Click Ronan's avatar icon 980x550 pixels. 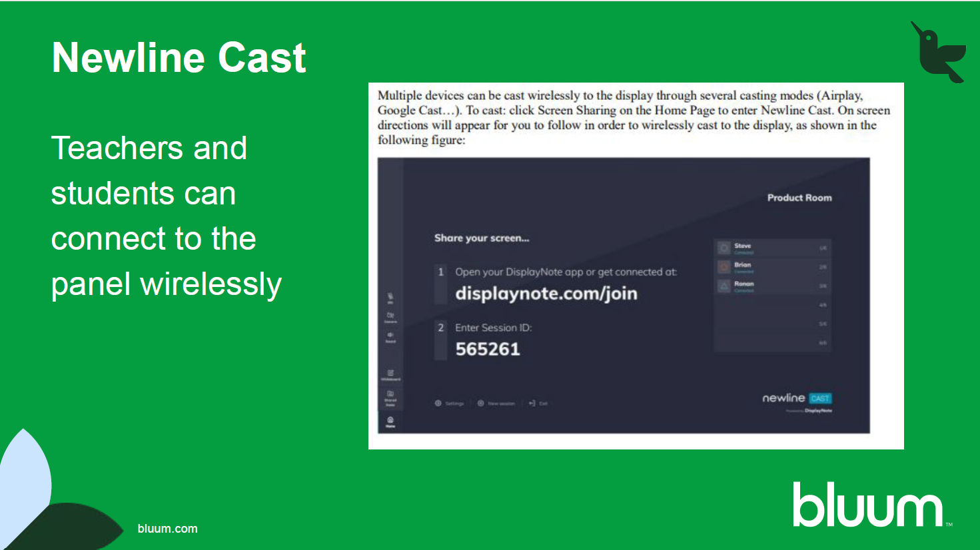(x=724, y=286)
